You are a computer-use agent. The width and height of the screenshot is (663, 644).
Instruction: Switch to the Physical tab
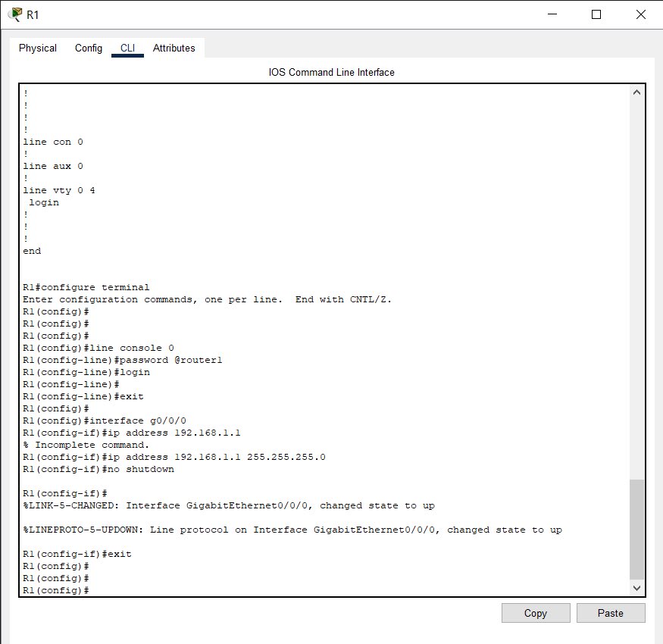point(38,48)
